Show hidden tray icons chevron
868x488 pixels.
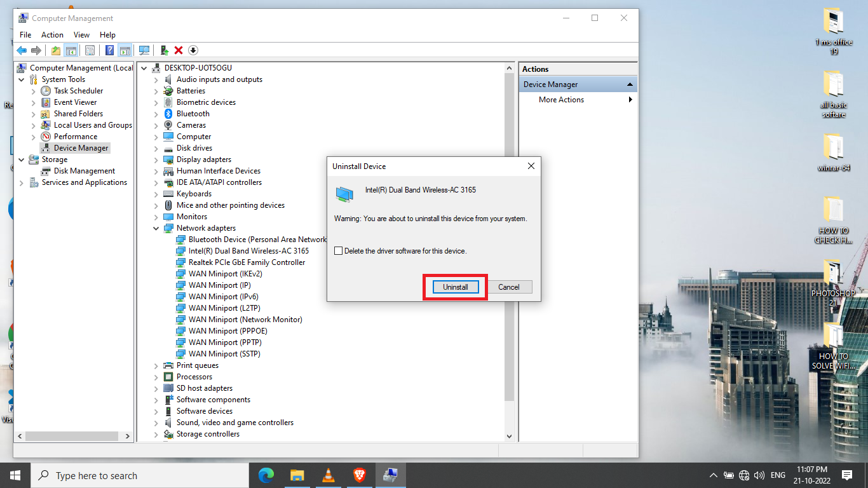[x=713, y=475]
